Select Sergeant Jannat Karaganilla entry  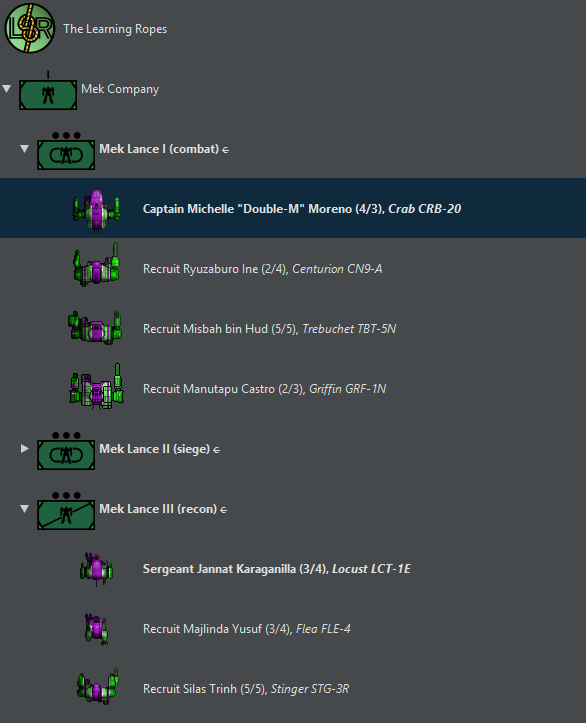coord(277,569)
